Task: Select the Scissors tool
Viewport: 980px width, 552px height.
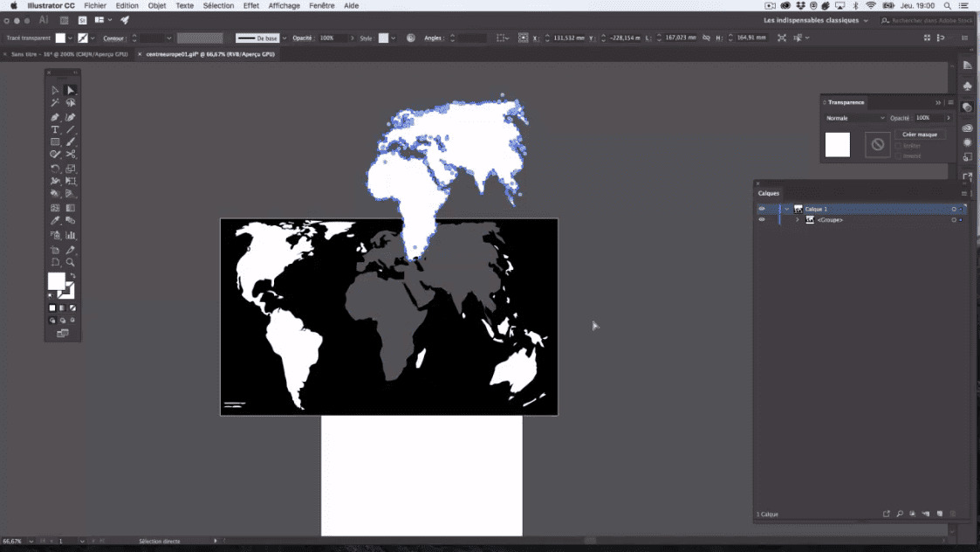Action: [70, 154]
